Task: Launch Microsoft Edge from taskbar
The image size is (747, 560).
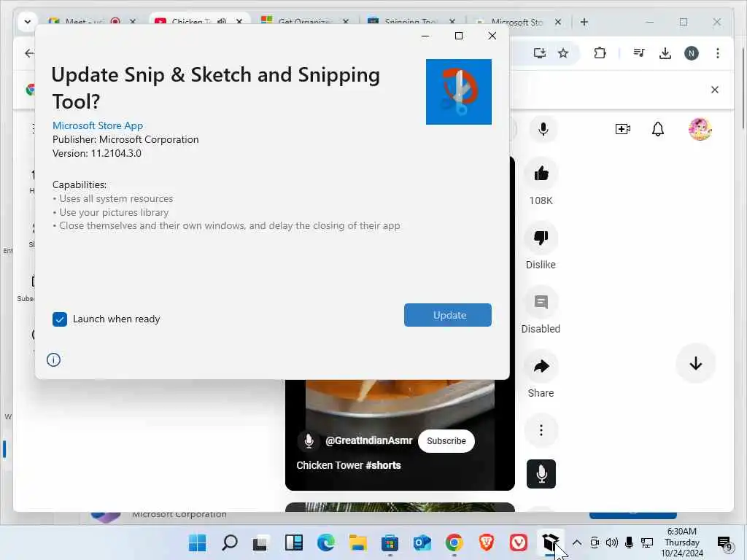Action: coord(326,542)
